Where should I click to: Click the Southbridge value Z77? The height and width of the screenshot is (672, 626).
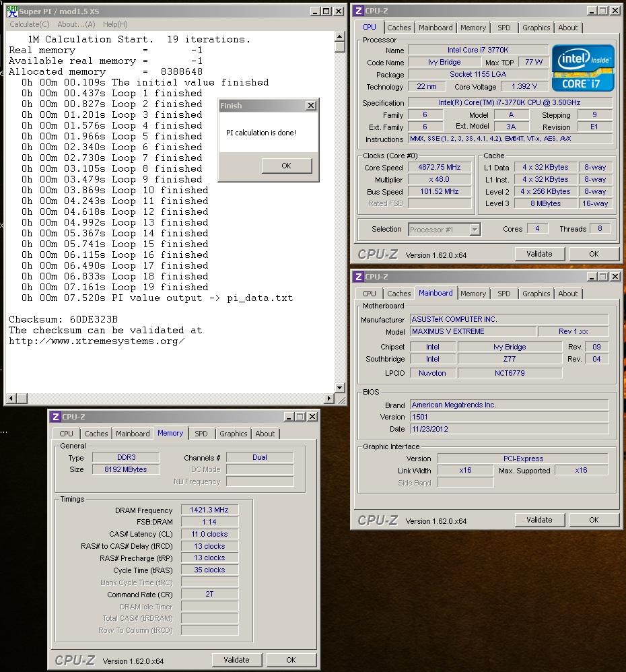[510, 359]
